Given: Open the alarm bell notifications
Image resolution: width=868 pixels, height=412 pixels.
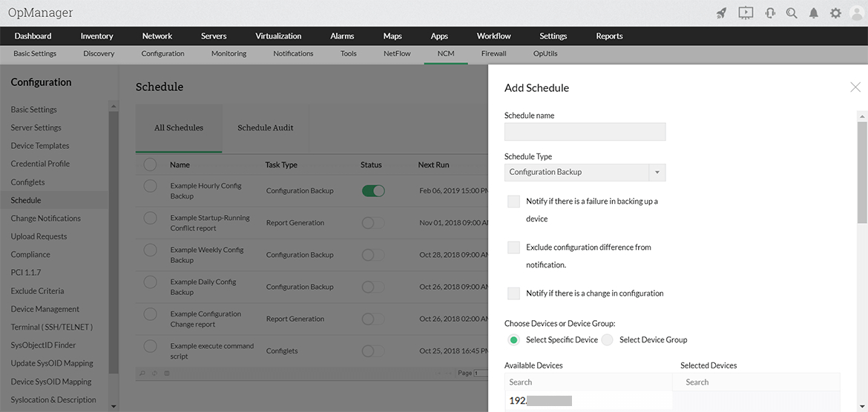Looking at the screenshot, I should [813, 13].
